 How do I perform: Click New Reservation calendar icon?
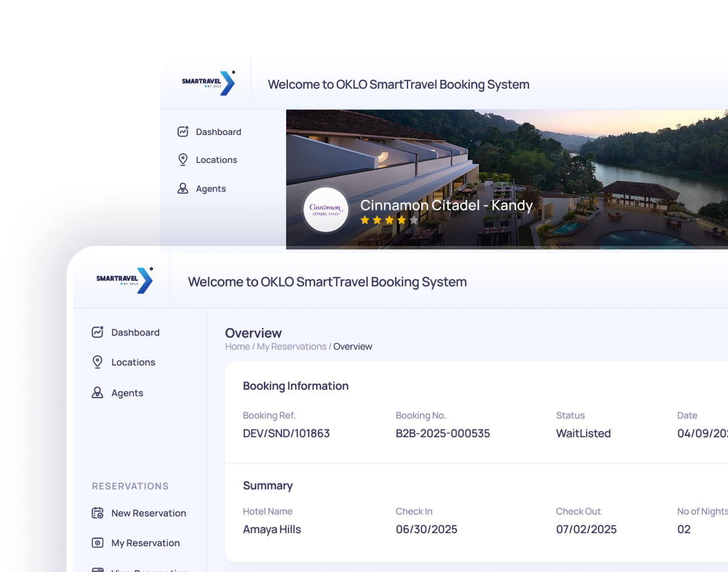(98, 513)
